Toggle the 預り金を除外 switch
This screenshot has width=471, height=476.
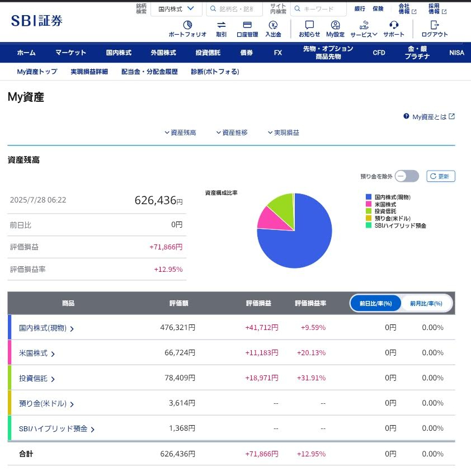point(407,176)
